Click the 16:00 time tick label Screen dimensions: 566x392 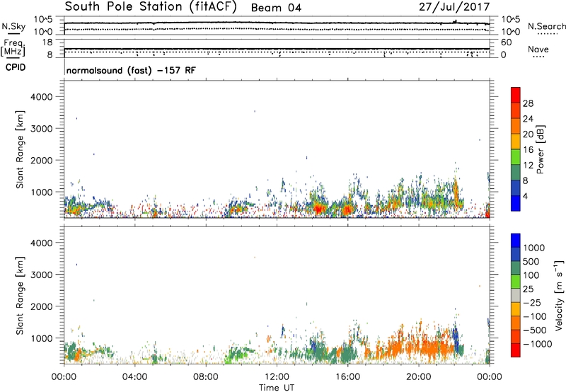tap(347, 377)
